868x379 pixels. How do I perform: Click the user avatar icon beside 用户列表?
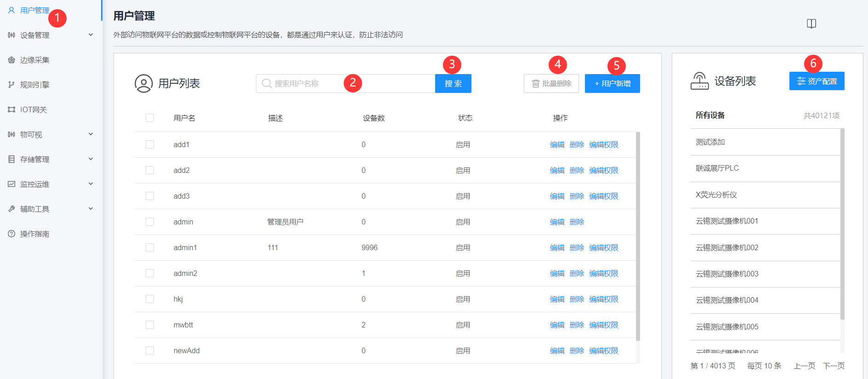click(143, 83)
